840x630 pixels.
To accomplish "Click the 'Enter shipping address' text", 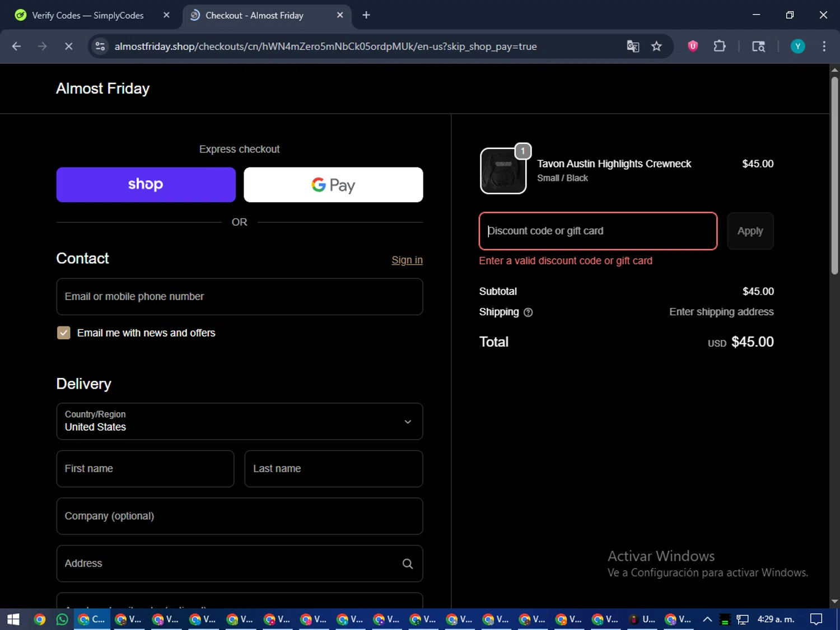I will [x=721, y=312].
